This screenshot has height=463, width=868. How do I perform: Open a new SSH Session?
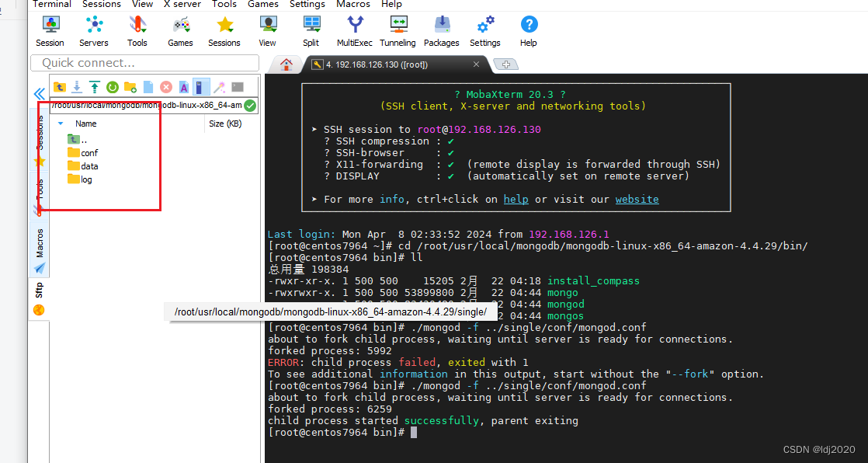(49, 31)
